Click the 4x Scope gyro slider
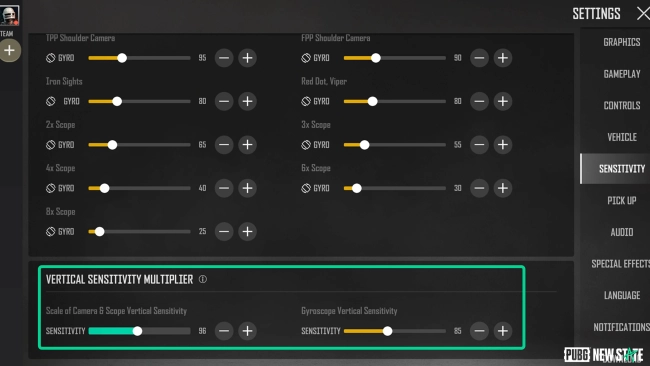This screenshot has height=366, width=650. coord(139,188)
